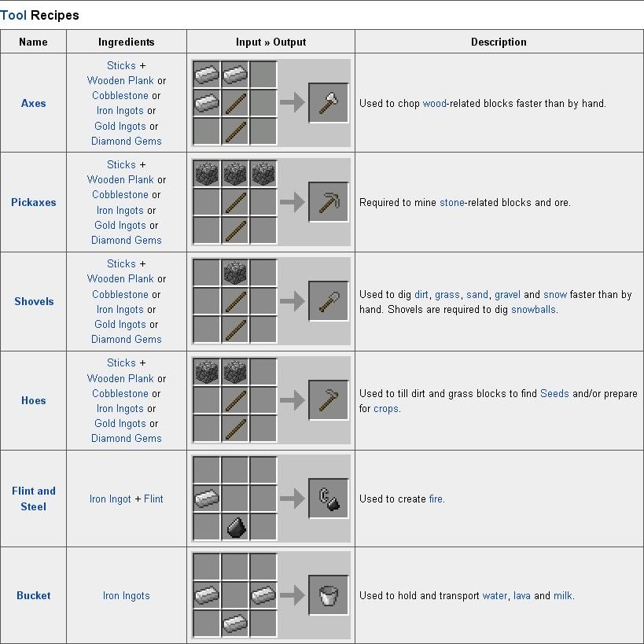Select top-middle cobblestone in Pickaxes grid
The image size is (644, 644).
[x=235, y=173]
